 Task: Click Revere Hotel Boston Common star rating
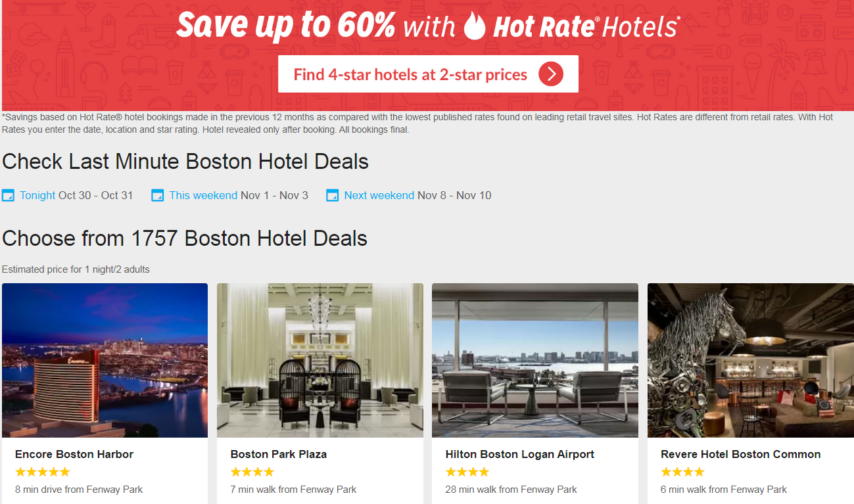coord(682,472)
